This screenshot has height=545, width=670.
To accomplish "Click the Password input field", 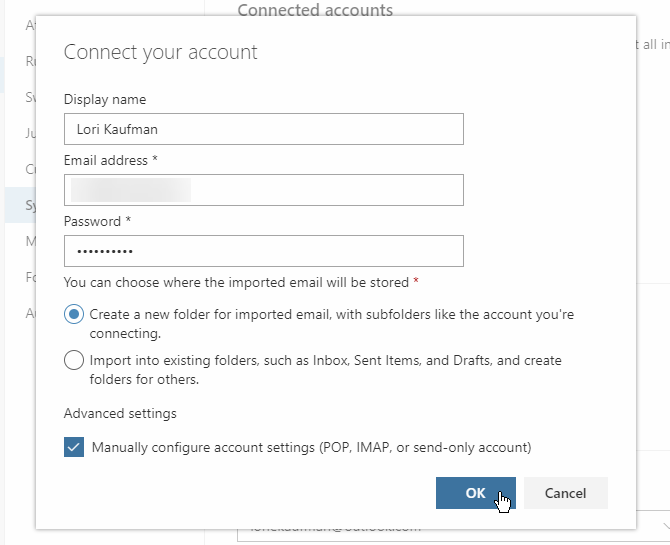I will pyautogui.click(x=264, y=251).
